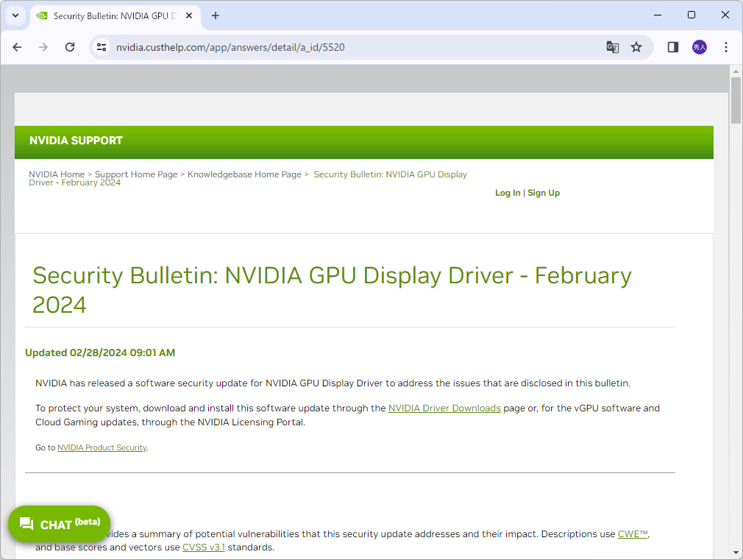Bookmark this page with star icon
The image size is (743, 560).
click(636, 47)
